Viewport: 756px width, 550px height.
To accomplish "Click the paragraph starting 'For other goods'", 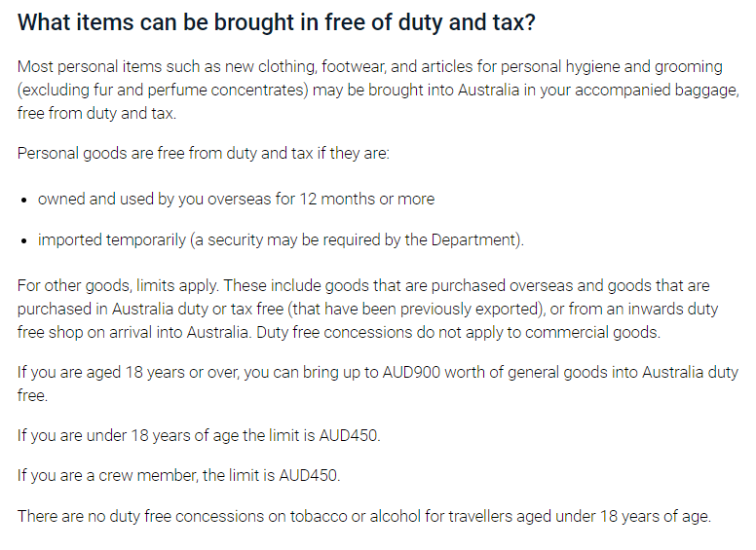I will coord(368,309).
